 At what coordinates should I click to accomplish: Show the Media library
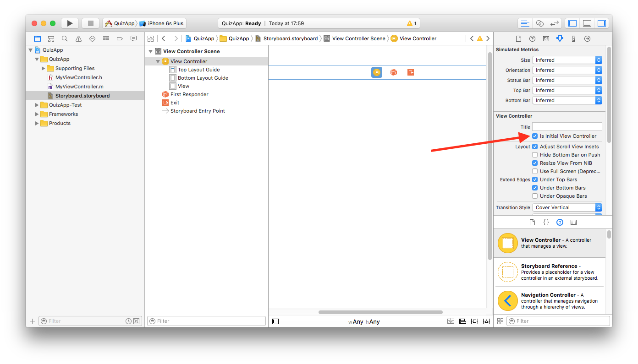tap(573, 222)
